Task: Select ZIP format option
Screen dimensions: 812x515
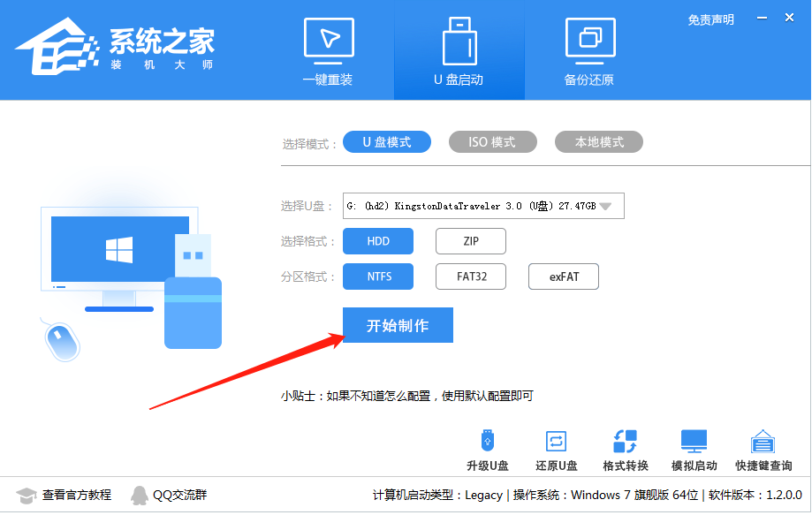Action: click(470, 240)
